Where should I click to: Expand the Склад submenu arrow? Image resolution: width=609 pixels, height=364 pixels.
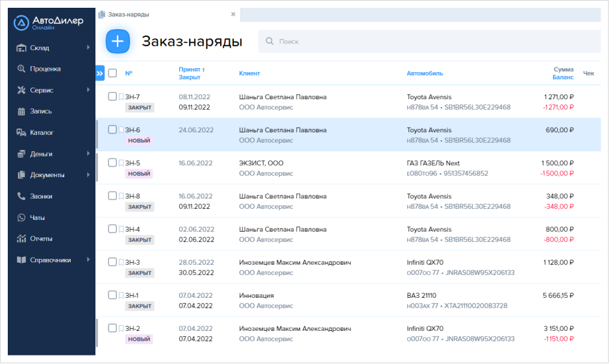(x=88, y=47)
